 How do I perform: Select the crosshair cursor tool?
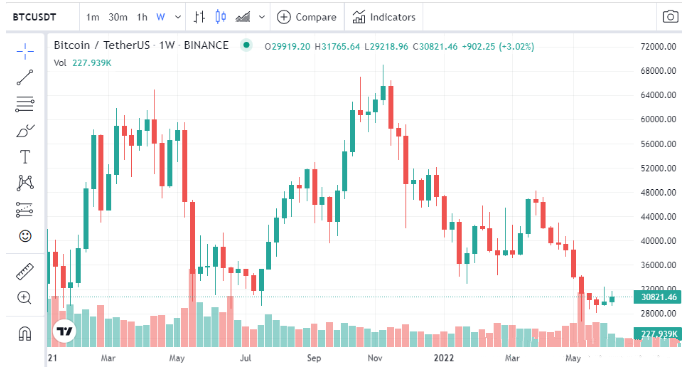pos(25,51)
